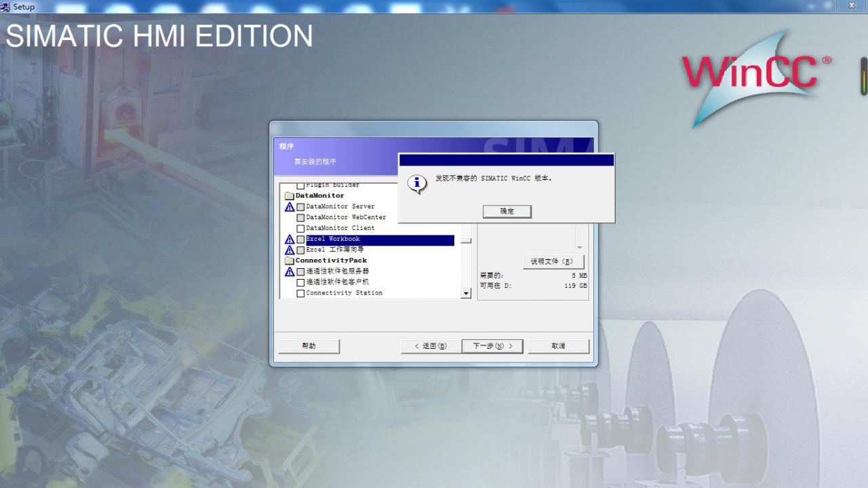Click the DataMonitor folder icon
Viewport: 868px width, 488px height.
290,195
